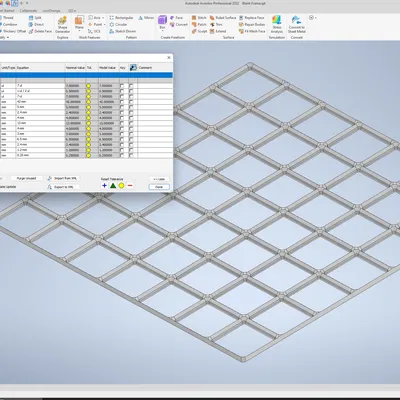
Task: Click the freeform Box icon
Action: (162, 20)
